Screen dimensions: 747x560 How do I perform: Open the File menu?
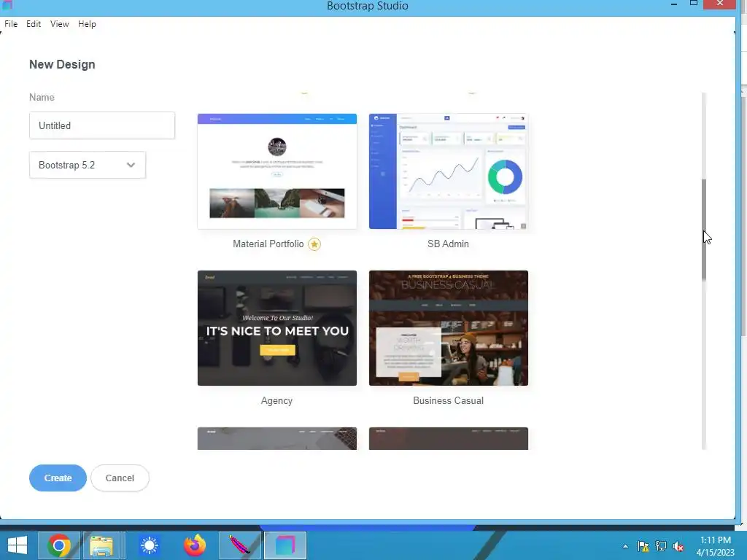[11, 24]
